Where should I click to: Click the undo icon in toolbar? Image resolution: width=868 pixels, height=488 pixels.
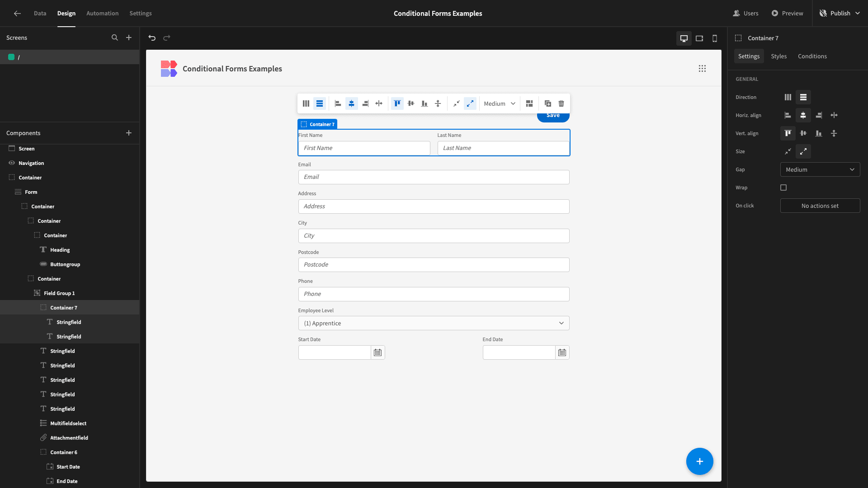(152, 38)
